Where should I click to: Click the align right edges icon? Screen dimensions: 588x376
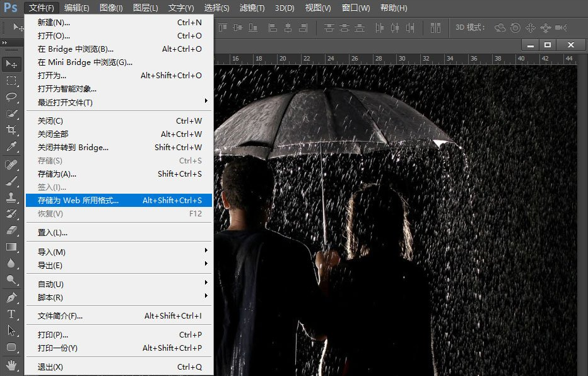click(303, 28)
